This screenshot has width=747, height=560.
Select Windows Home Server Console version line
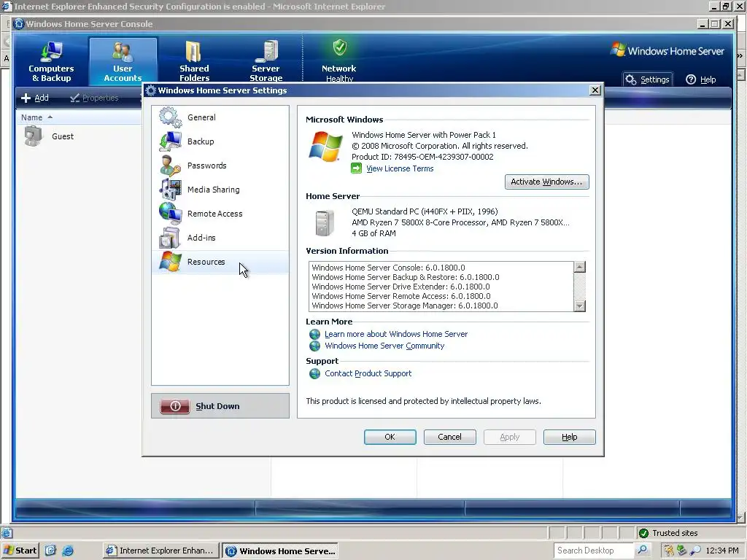coord(388,268)
